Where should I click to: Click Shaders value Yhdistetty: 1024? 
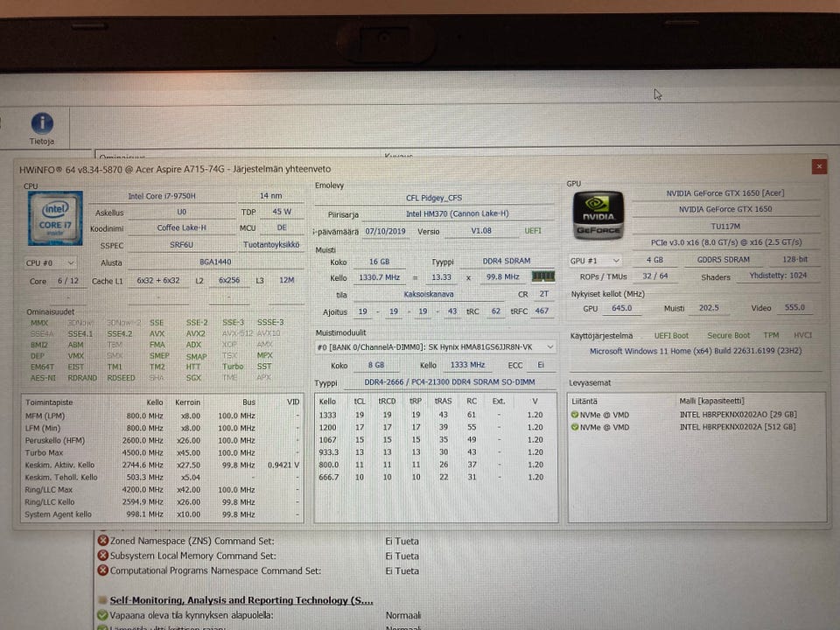(778, 276)
